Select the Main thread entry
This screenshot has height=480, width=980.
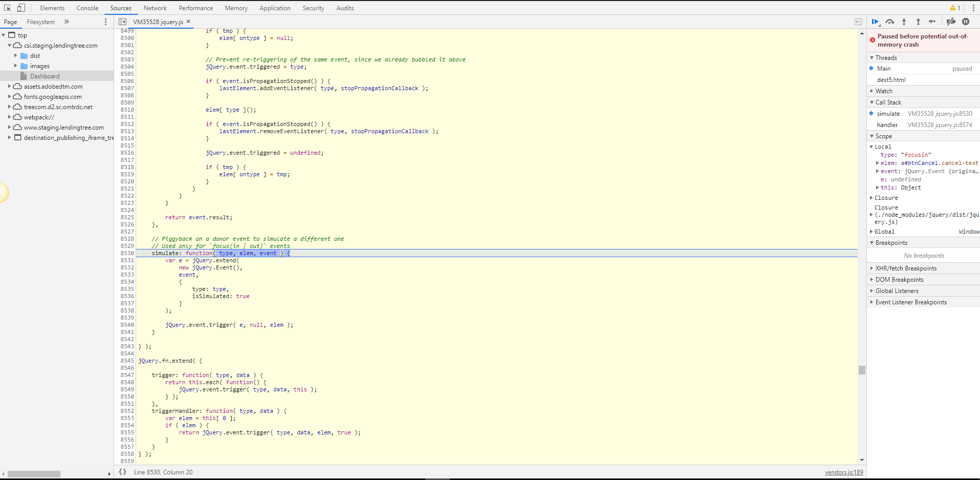click(923, 68)
